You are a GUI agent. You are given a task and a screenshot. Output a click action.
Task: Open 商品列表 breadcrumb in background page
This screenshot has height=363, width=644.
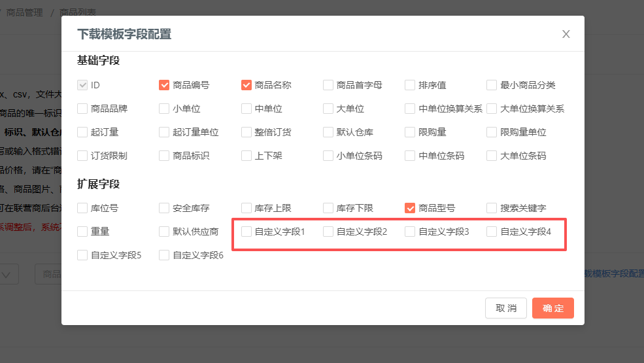pyautogui.click(x=78, y=12)
